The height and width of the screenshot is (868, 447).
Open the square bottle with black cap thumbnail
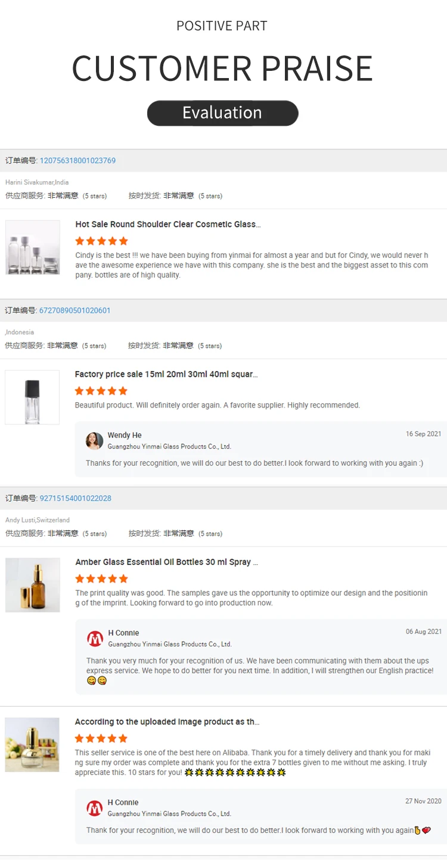tap(32, 397)
